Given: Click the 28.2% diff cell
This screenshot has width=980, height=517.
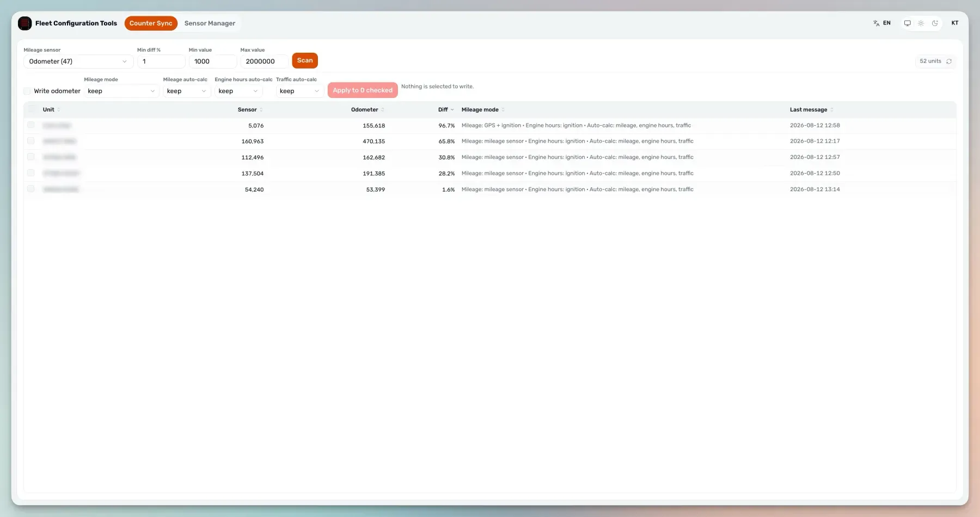Looking at the screenshot, I should click(x=446, y=174).
